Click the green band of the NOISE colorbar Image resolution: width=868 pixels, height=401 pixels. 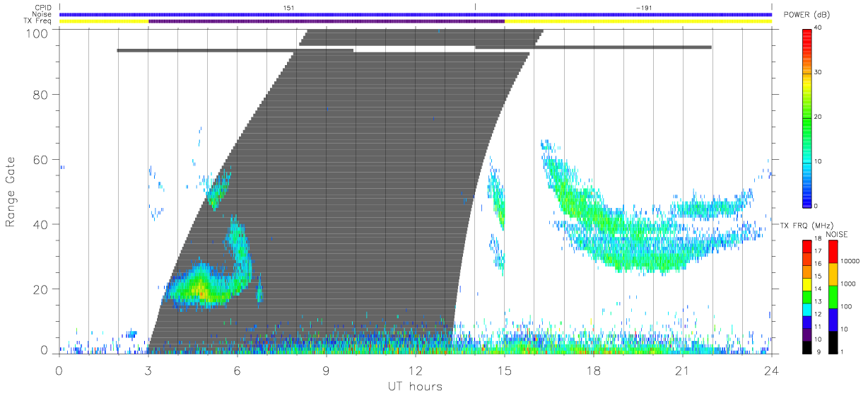pyautogui.click(x=832, y=296)
